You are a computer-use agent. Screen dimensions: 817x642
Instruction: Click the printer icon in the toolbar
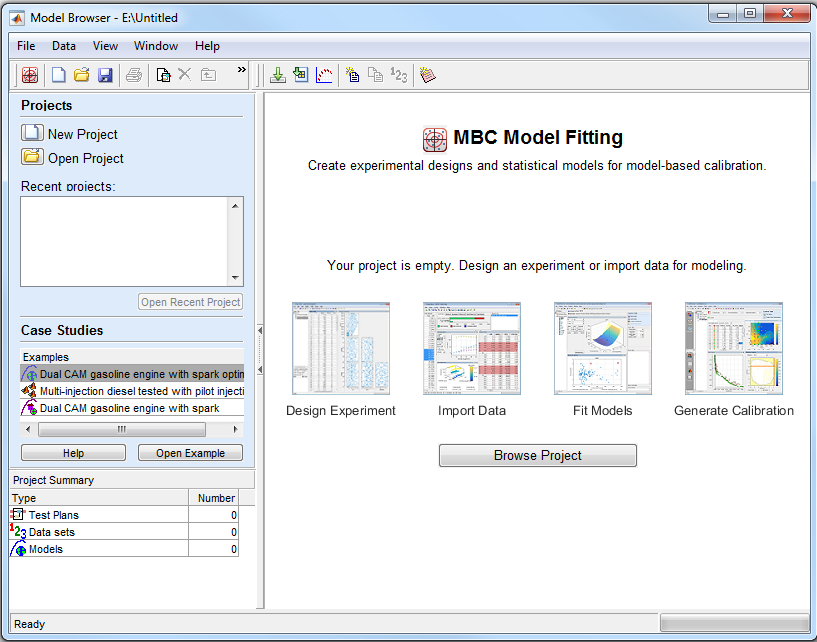tap(134, 75)
